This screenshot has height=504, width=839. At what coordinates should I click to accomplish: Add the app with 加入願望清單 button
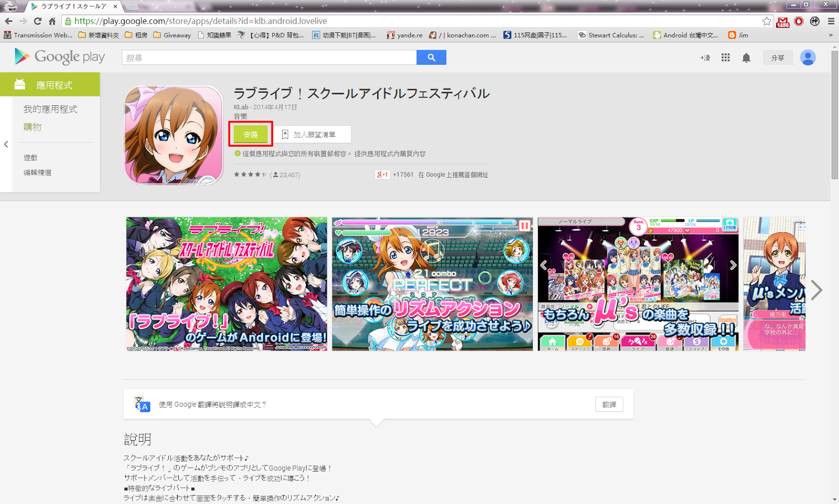[313, 135]
